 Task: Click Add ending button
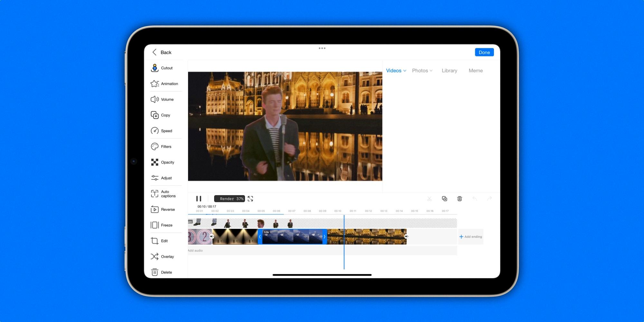[471, 237]
